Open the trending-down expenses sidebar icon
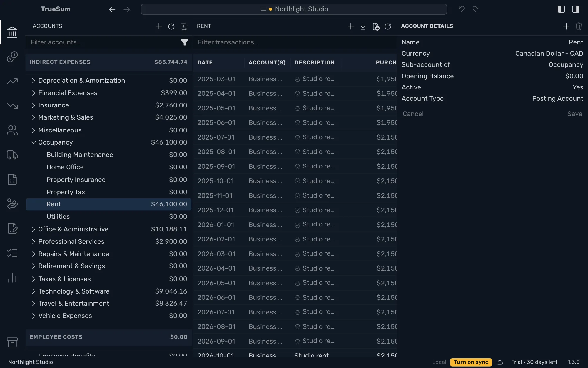This screenshot has width=588, height=368. [12, 105]
